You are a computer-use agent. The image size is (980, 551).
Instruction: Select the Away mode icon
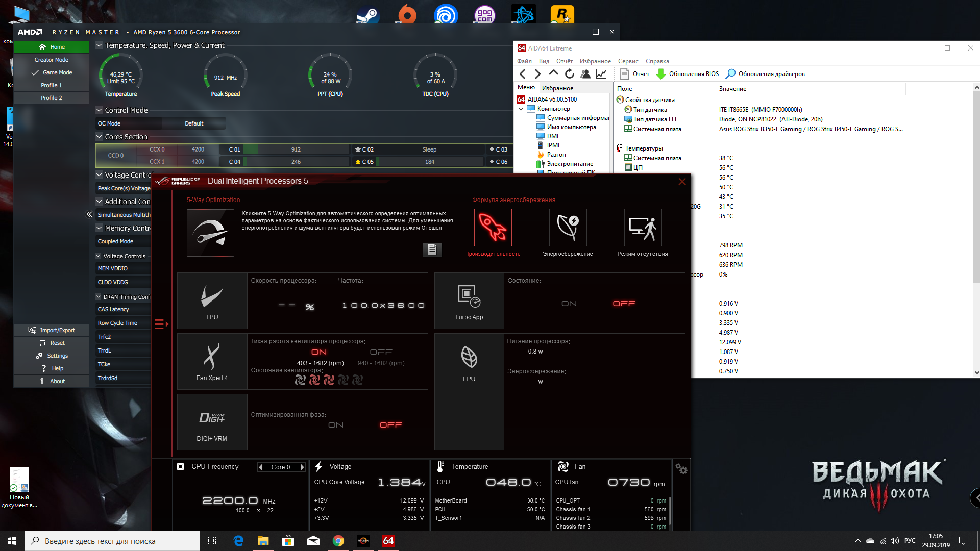tap(643, 228)
